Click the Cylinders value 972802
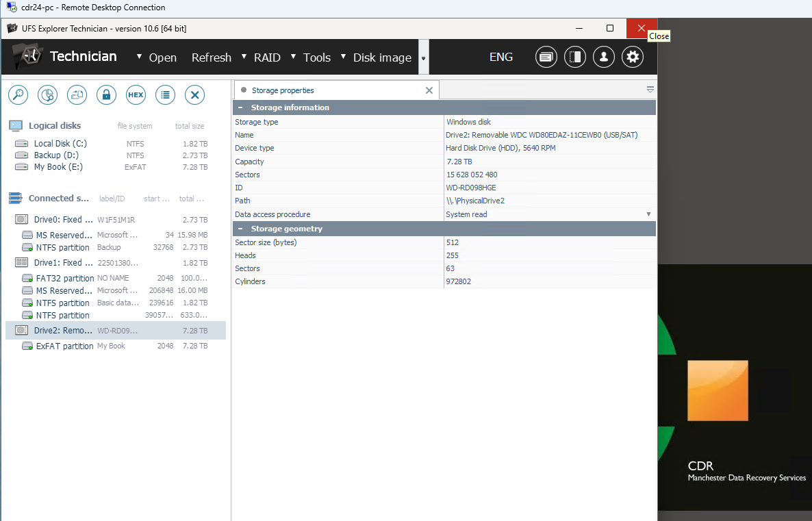Screen dimensions: 812x521 458,281
